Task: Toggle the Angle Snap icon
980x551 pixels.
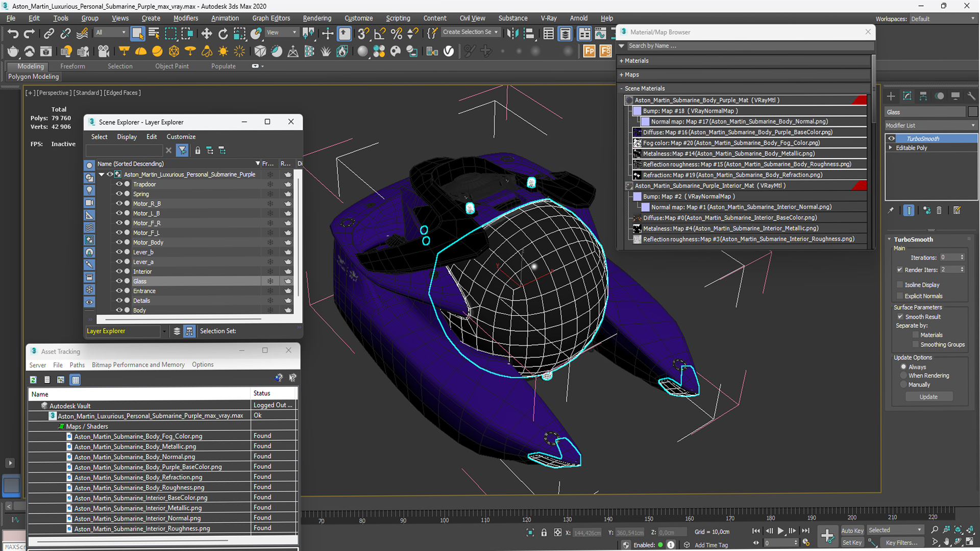Action: [x=380, y=34]
